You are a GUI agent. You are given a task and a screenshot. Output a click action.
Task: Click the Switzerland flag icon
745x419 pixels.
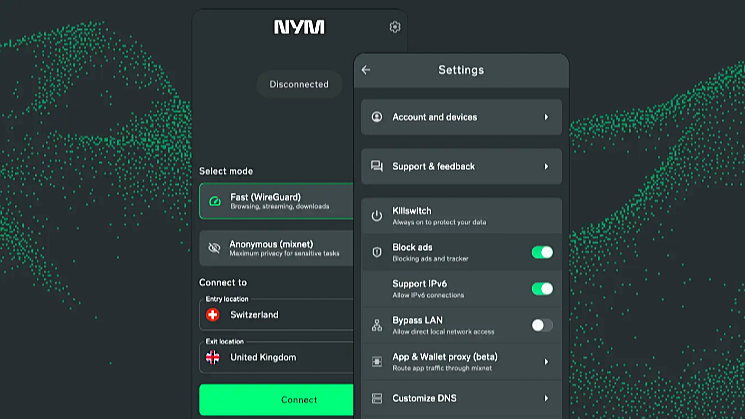point(213,314)
